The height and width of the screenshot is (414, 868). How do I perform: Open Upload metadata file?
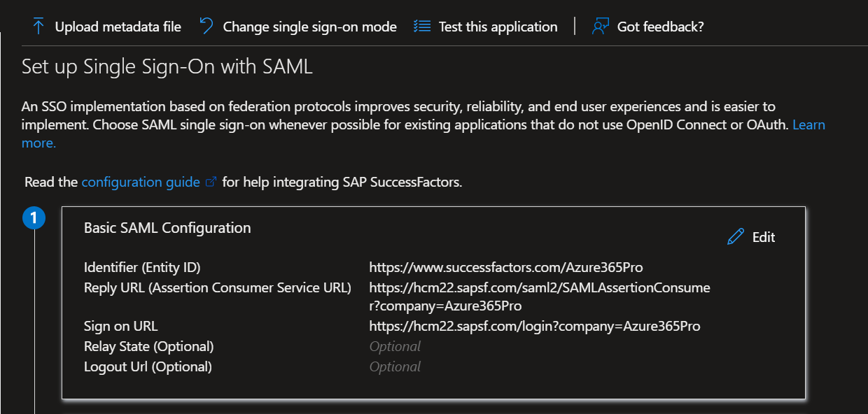tap(106, 27)
